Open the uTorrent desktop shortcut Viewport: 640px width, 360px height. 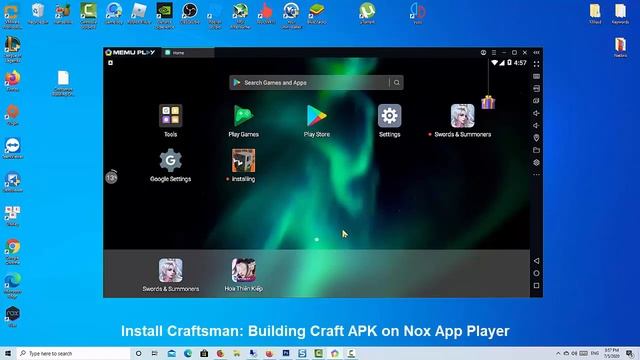(367, 13)
